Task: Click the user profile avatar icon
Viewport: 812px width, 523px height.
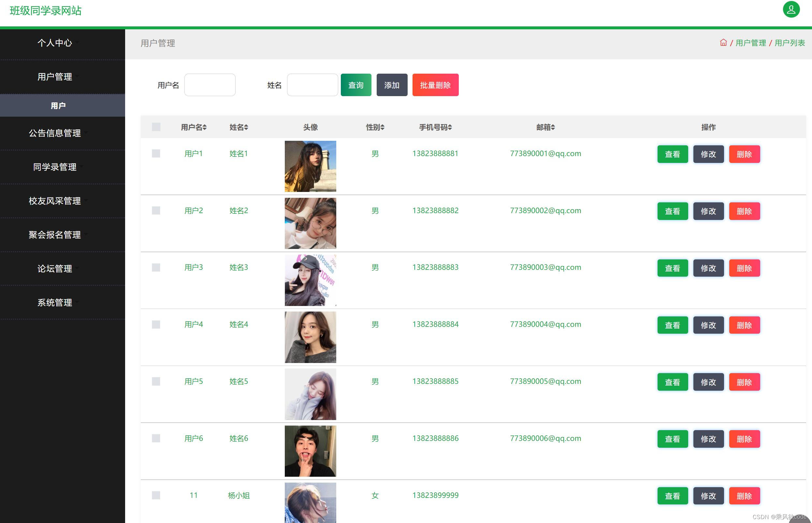Action: click(791, 9)
